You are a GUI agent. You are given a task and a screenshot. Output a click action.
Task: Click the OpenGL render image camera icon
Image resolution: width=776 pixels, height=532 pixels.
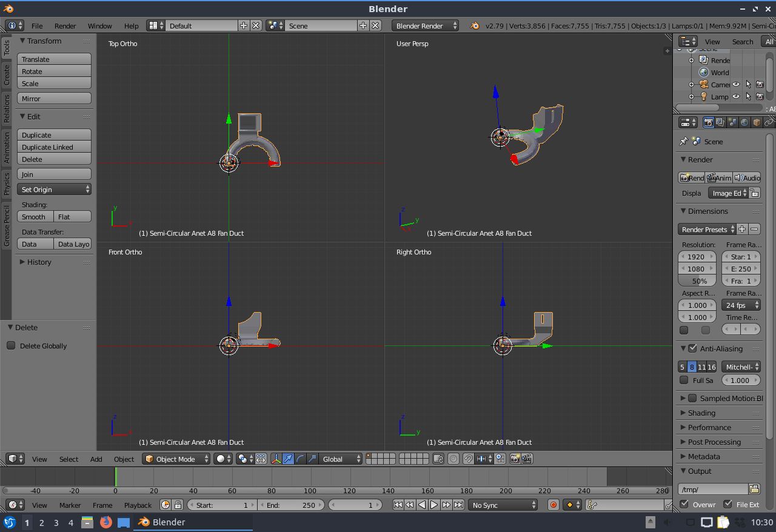(515, 459)
